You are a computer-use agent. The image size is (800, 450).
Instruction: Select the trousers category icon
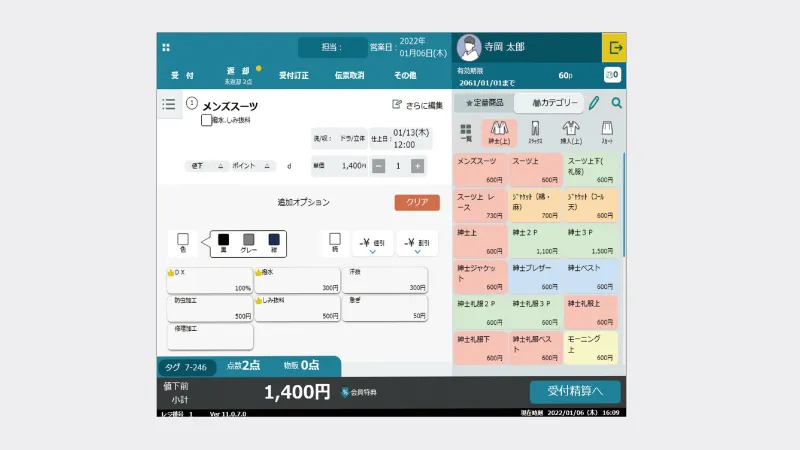tap(535, 132)
